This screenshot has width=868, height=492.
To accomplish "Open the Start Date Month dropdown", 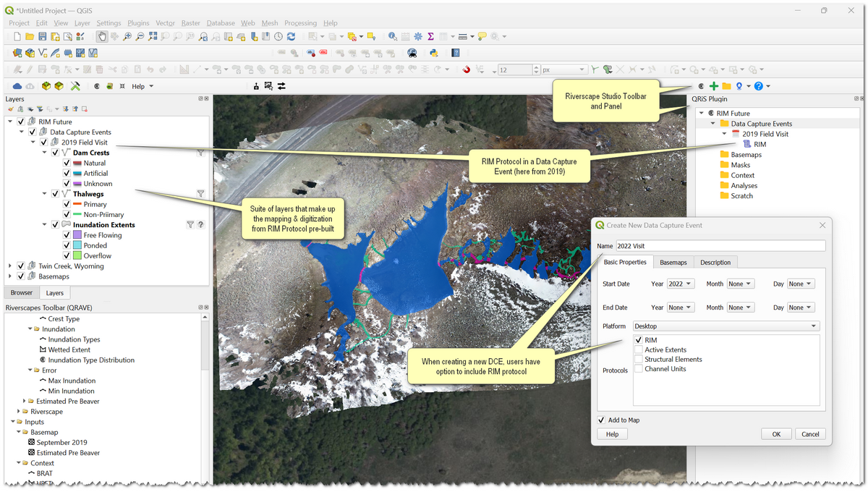I will click(740, 284).
